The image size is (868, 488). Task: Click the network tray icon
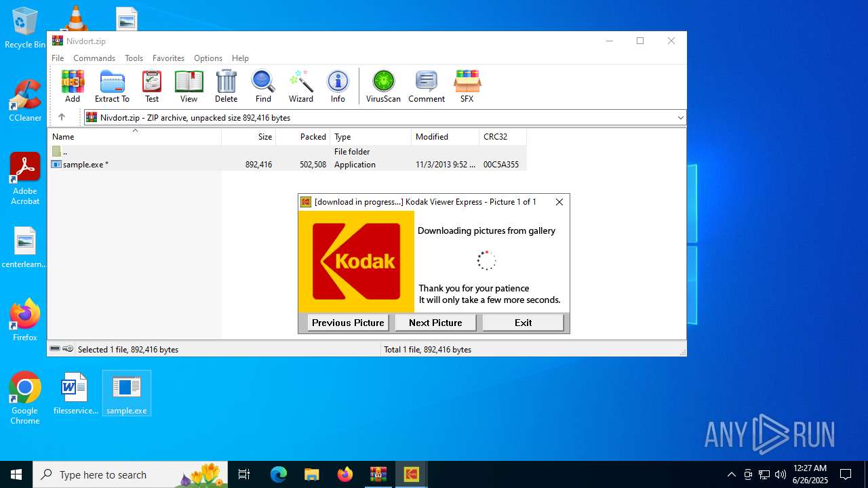[764, 474]
